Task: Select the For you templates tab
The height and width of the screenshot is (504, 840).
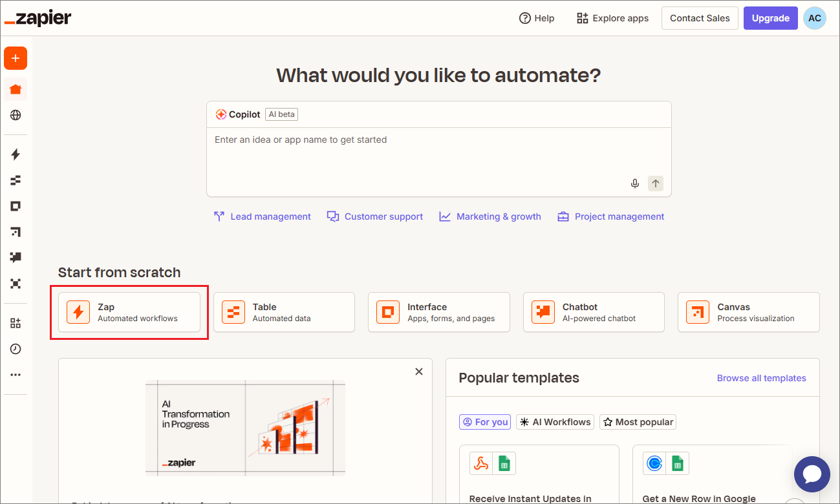Action: coord(485,422)
